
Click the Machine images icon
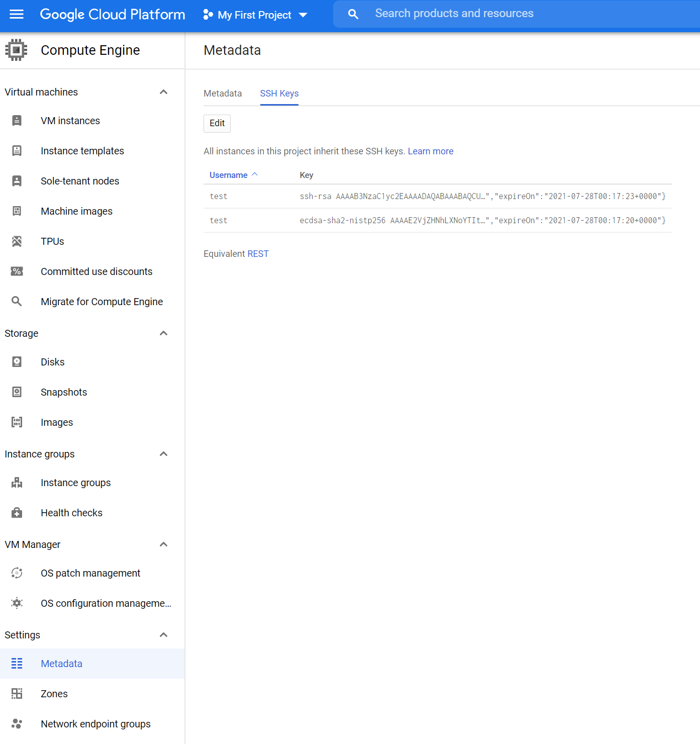click(17, 211)
